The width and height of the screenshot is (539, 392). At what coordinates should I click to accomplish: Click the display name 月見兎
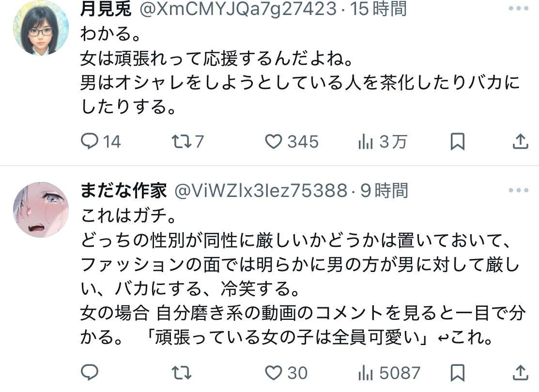(x=106, y=9)
